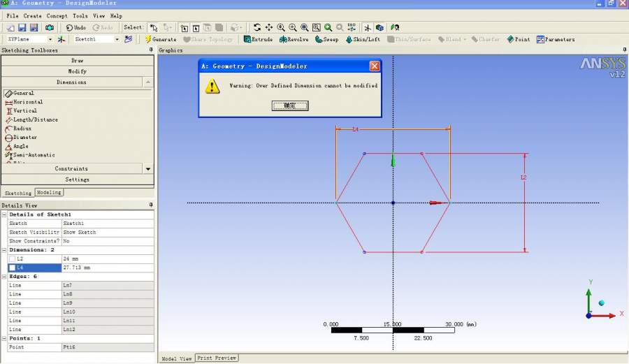Activate the Sweep feature
The image size is (629, 364).
pyautogui.click(x=326, y=40)
